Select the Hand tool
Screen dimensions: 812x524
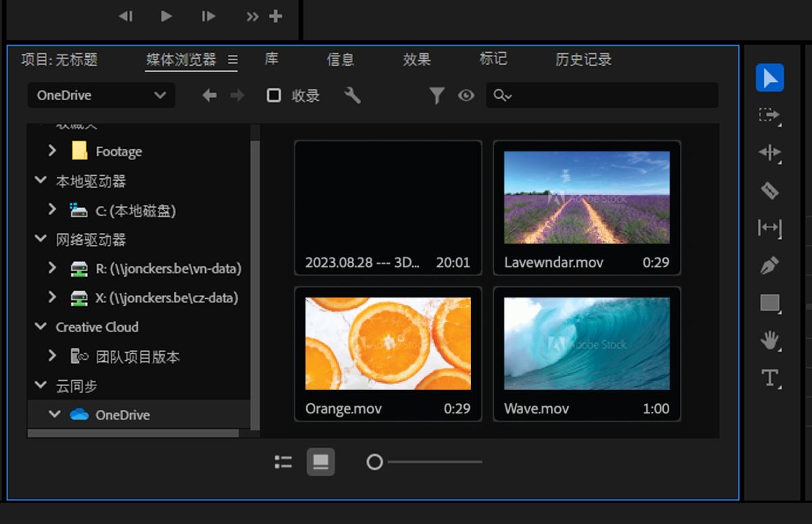[x=769, y=340]
